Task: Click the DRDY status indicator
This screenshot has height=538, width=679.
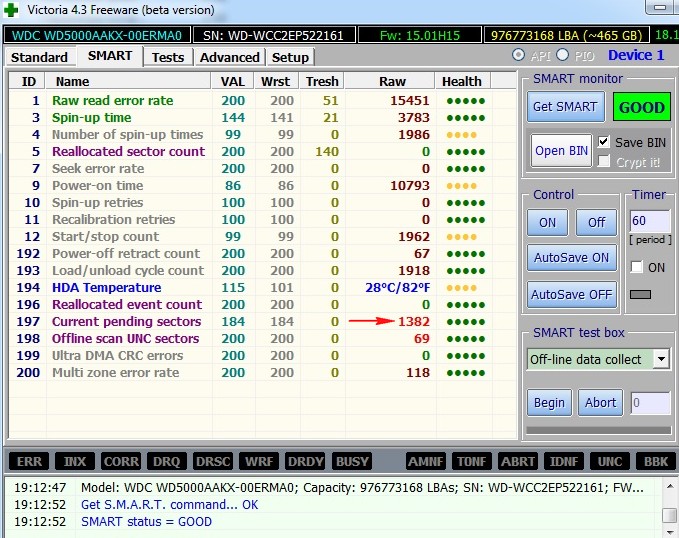Action: point(305,461)
